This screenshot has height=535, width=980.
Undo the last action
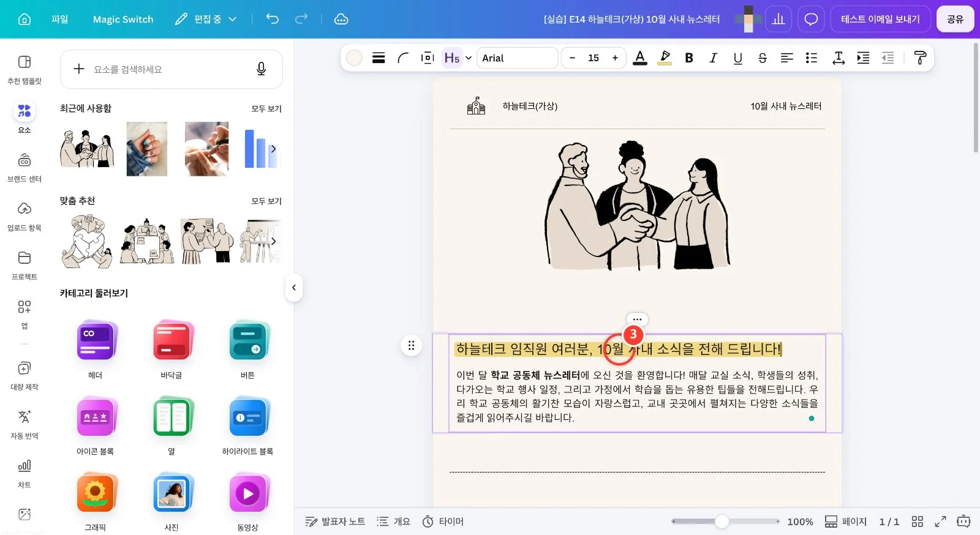[x=273, y=19]
